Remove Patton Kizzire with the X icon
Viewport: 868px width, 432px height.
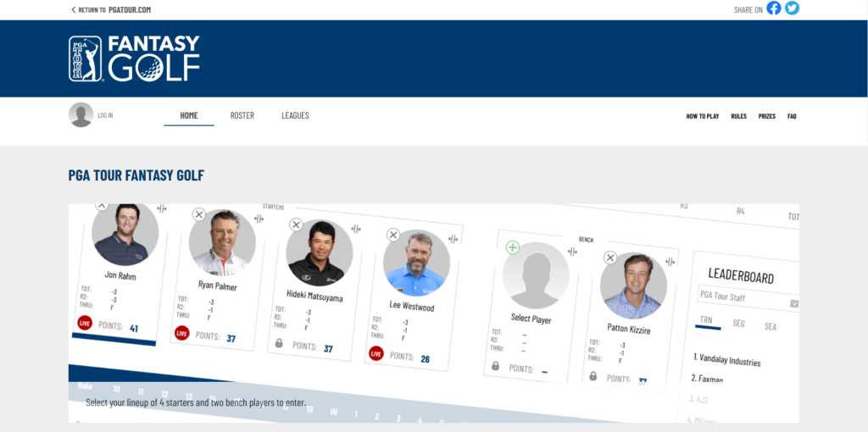point(610,258)
